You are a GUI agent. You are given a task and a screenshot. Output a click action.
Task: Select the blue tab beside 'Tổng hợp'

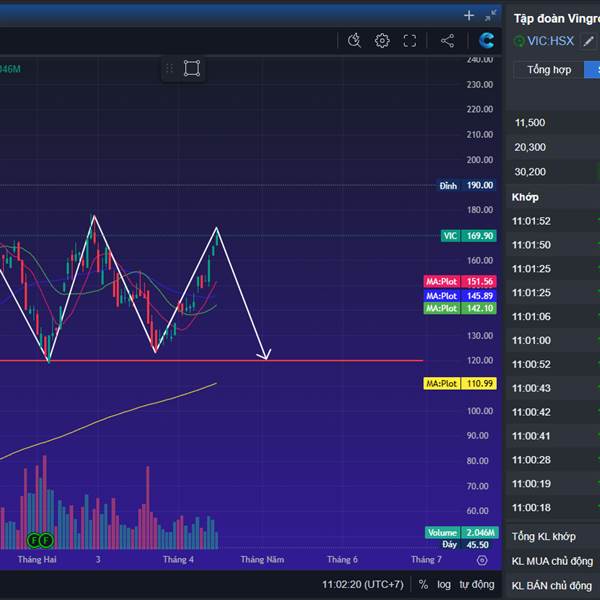click(592, 70)
